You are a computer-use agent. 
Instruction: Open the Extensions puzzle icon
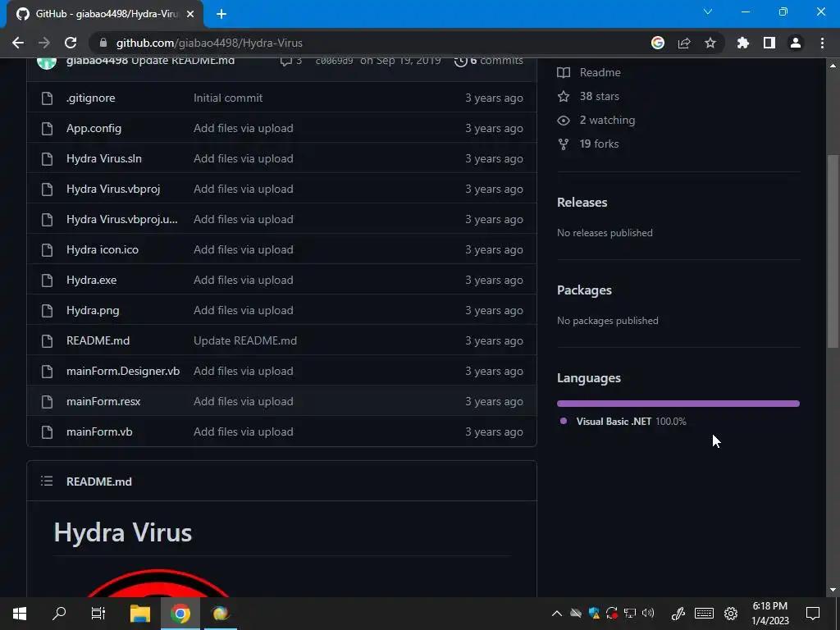[x=743, y=43]
